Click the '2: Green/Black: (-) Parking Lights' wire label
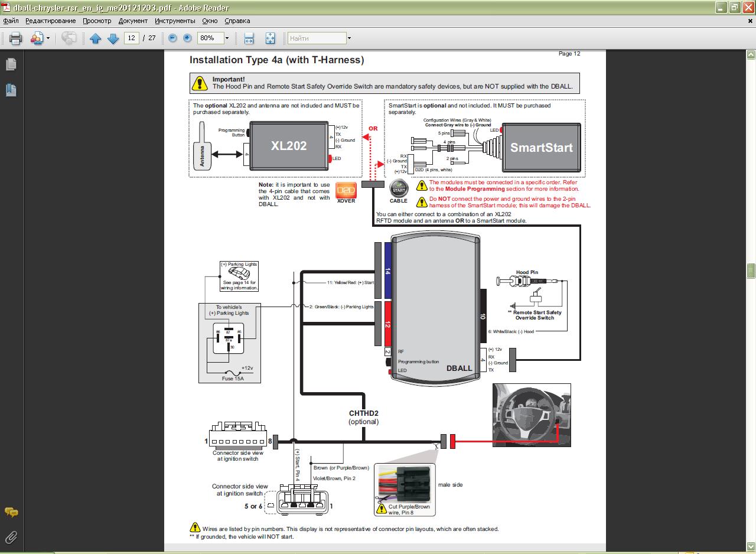 [341, 307]
